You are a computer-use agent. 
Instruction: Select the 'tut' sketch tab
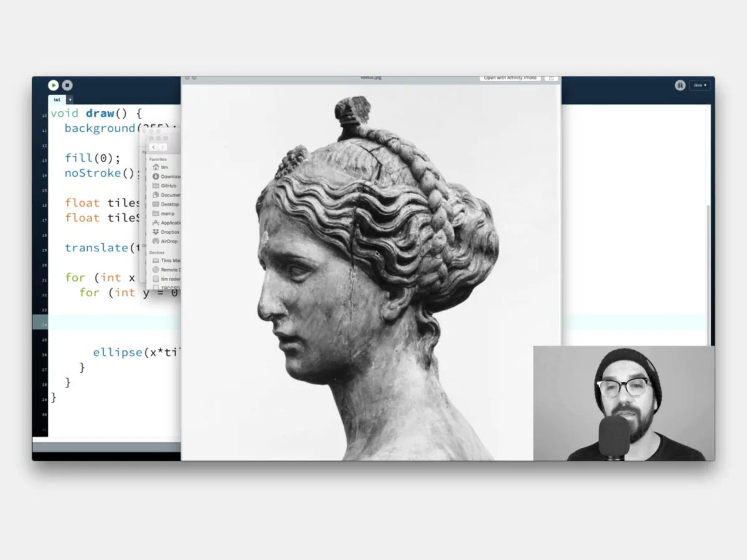[57, 100]
